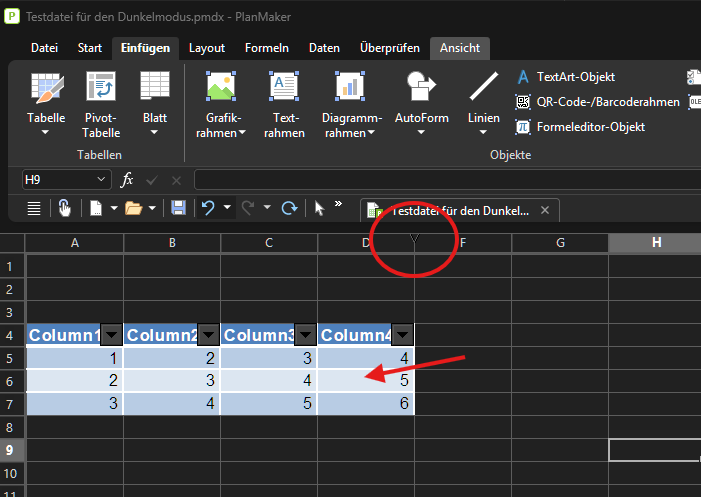Click the grayed-out redo icon
Image resolution: width=701 pixels, height=497 pixels.
248,208
